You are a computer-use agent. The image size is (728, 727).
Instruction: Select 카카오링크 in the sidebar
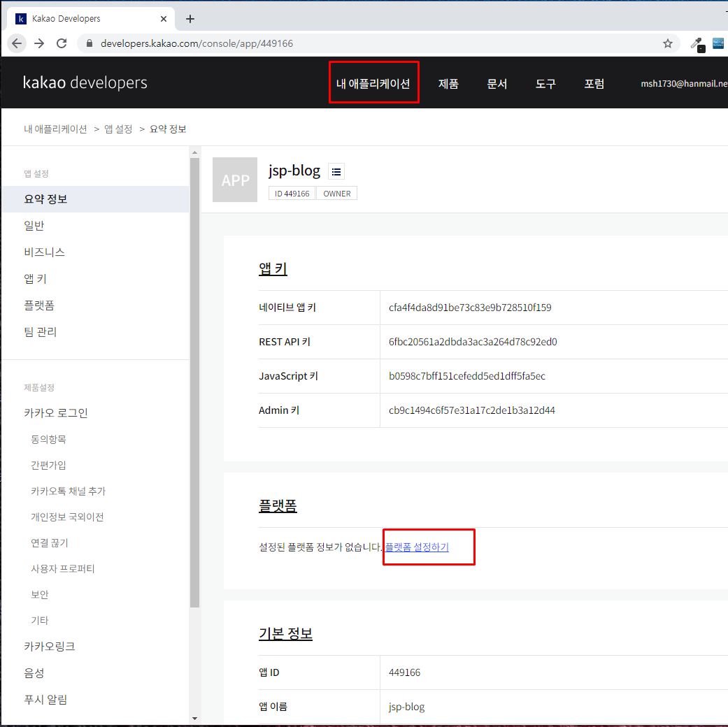[x=50, y=647]
